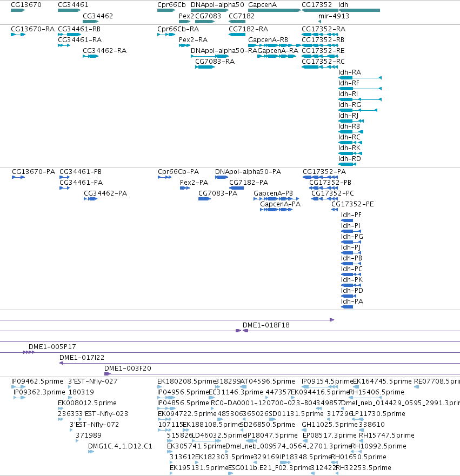Select EST DMG1C.4_1.D12.C1
Screen dimensions: 460x476
[91, 452]
